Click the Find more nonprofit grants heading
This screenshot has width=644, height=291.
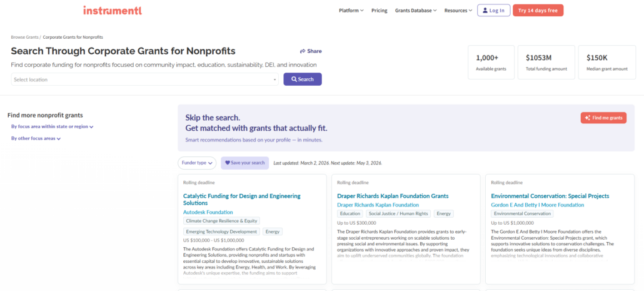(45, 115)
